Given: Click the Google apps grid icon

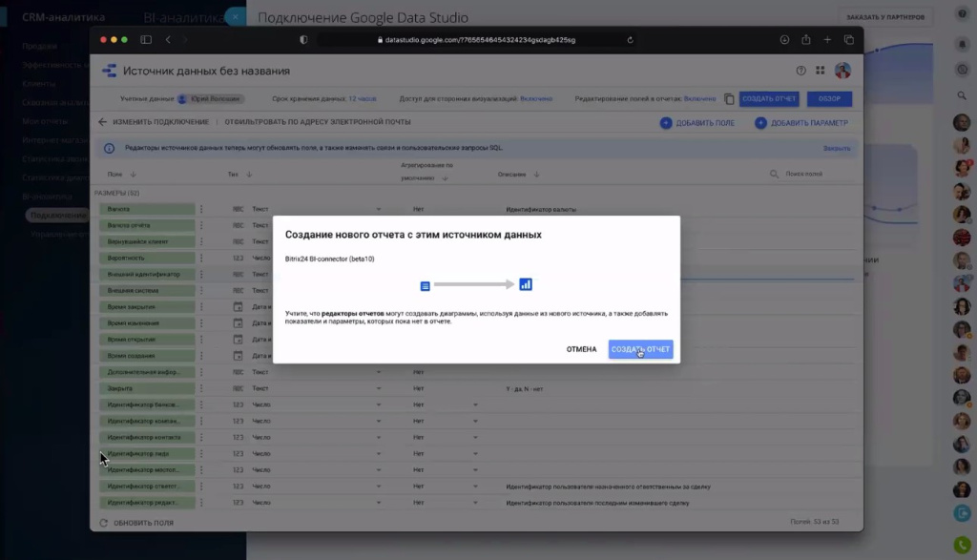Looking at the screenshot, I should pos(819,70).
